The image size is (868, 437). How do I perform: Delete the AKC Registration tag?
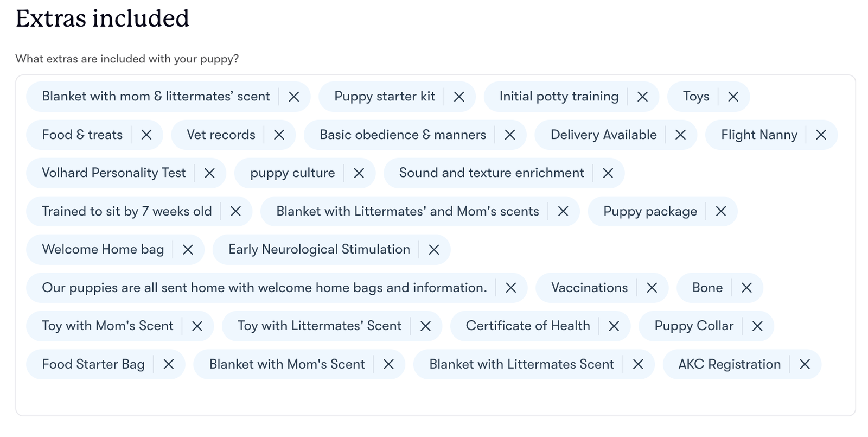point(805,364)
